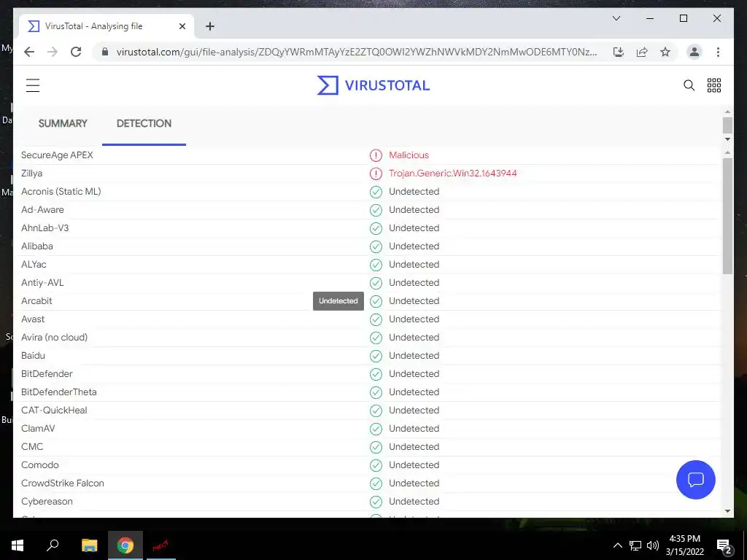Close the VirusTotal tab
This screenshot has height=560, width=747.
(x=182, y=26)
